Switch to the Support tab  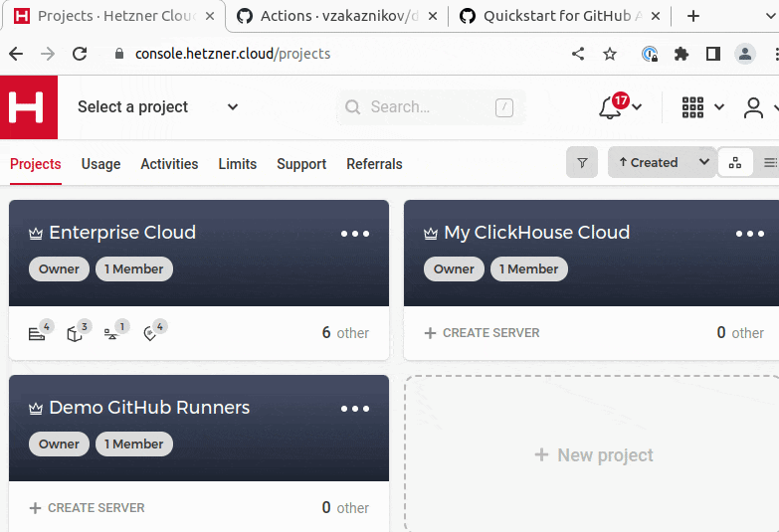coord(301,164)
